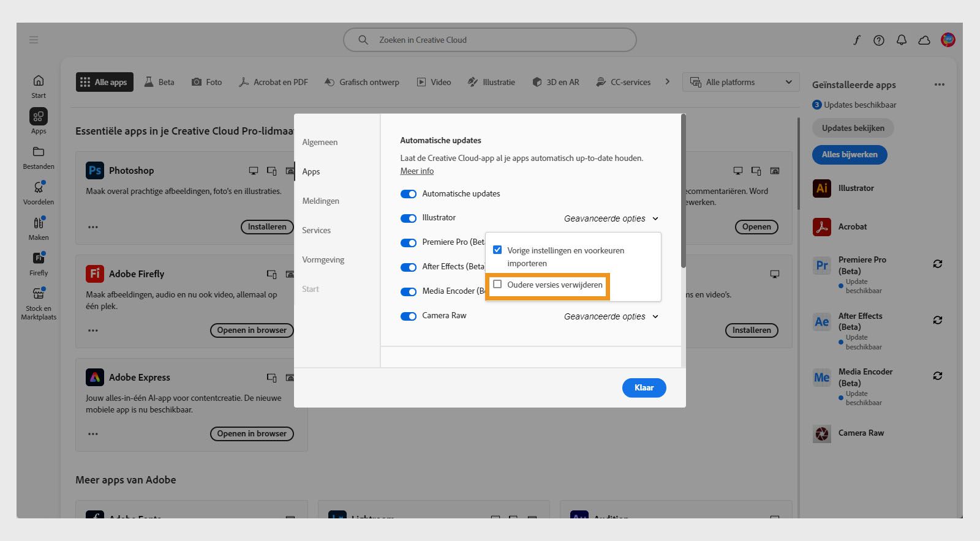Viewport: 980px width, 541px height.
Task: Update Premiere Pro (Beta) refresh icon
Action: click(938, 264)
